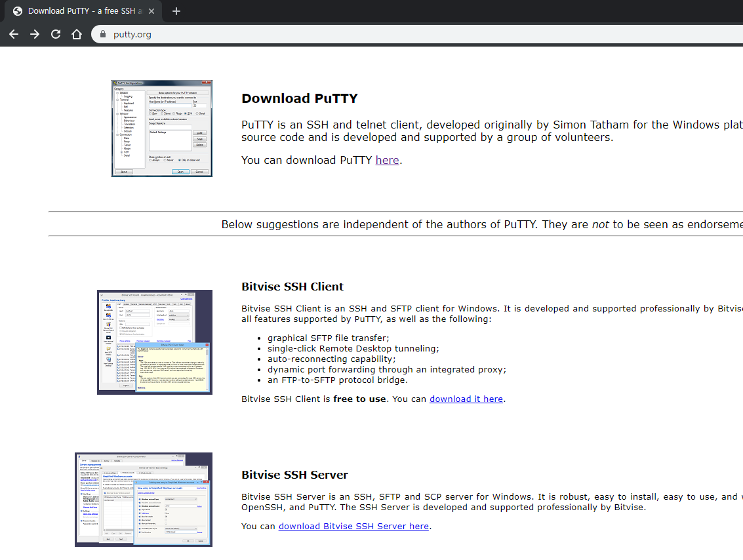Follow the "here" link to download PuTTY

click(387, 160)
